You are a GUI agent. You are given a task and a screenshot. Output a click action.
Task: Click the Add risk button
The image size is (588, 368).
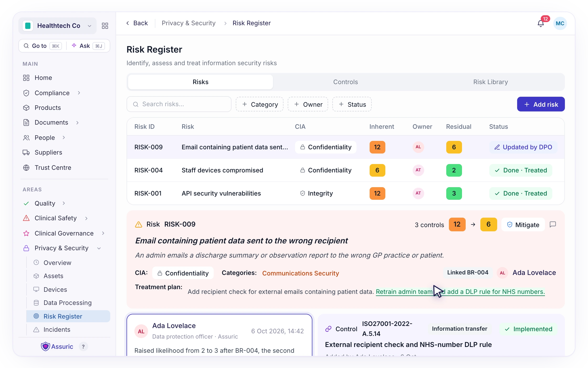[x=541, y=104]
